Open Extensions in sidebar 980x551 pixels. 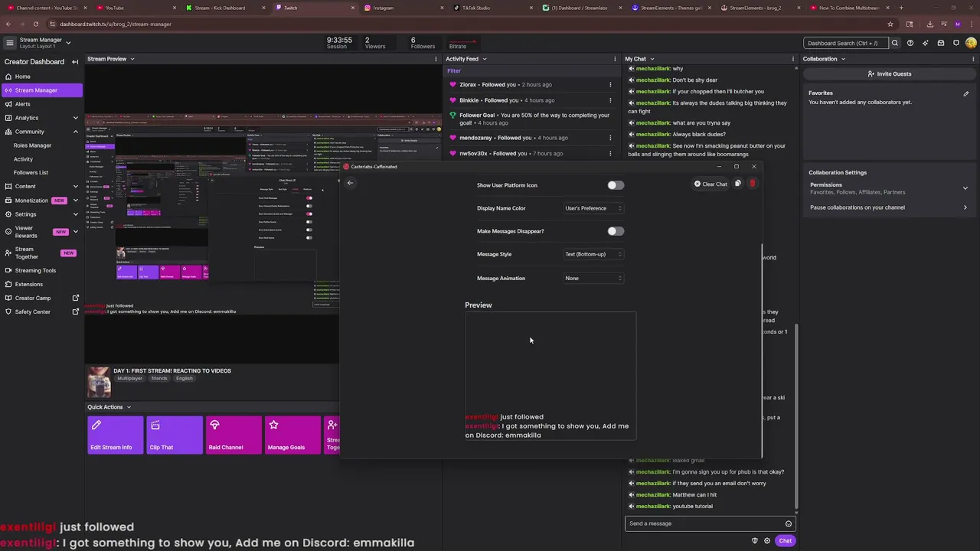pos(41,284)
